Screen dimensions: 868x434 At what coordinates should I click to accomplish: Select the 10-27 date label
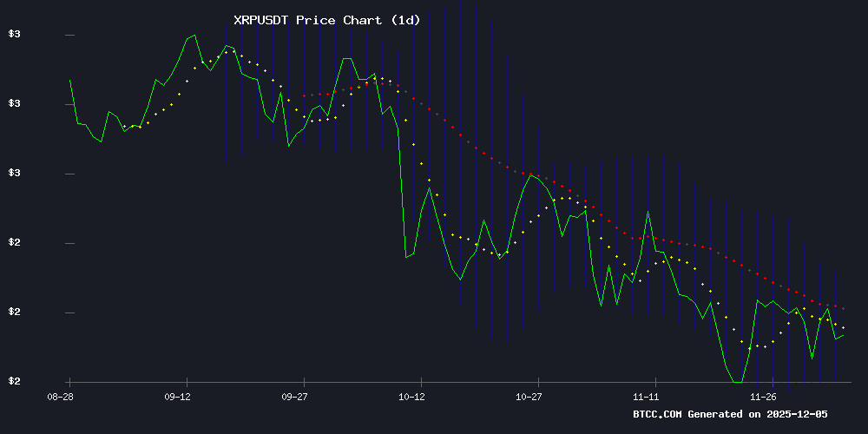529,396
